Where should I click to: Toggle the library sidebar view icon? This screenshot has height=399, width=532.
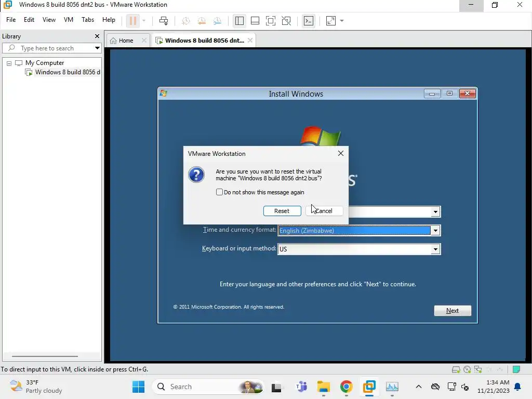(239, 21)
